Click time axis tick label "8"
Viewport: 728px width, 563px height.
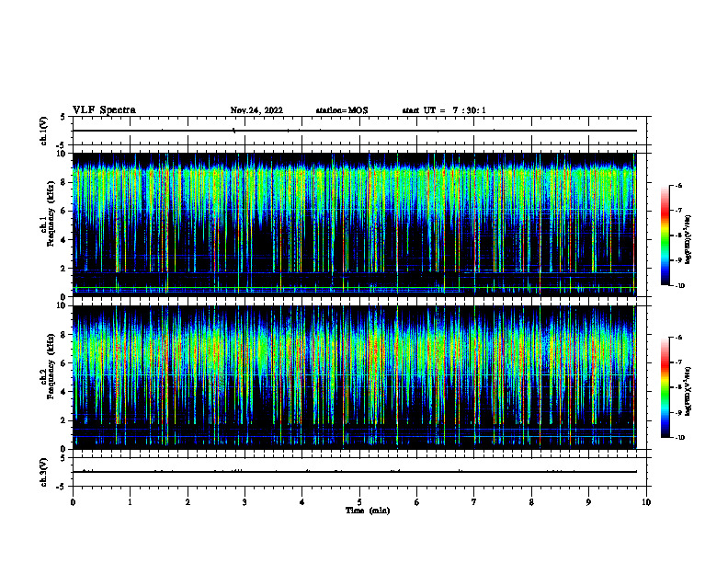click(x=531, y=502)
